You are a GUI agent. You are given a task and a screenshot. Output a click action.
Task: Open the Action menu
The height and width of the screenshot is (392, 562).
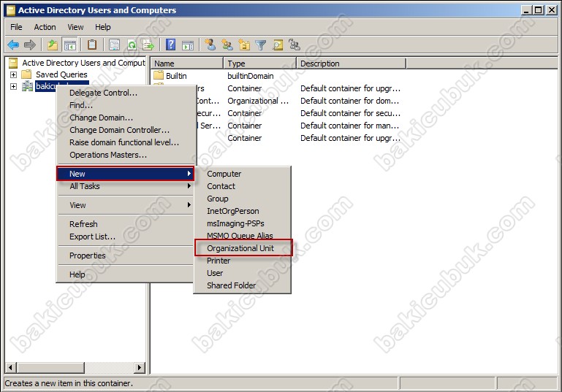tap(45, 27)
